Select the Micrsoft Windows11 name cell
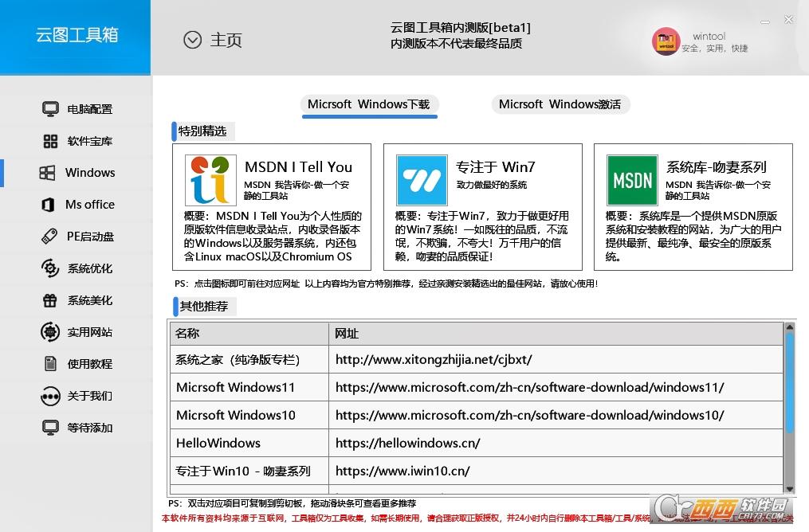 pyautogui.click(x=249, y=387)
